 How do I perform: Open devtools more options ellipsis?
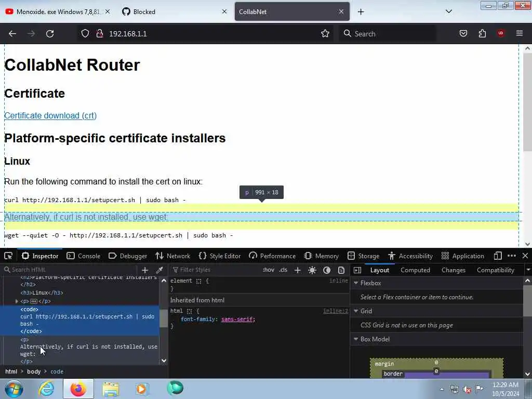point(512,256)
